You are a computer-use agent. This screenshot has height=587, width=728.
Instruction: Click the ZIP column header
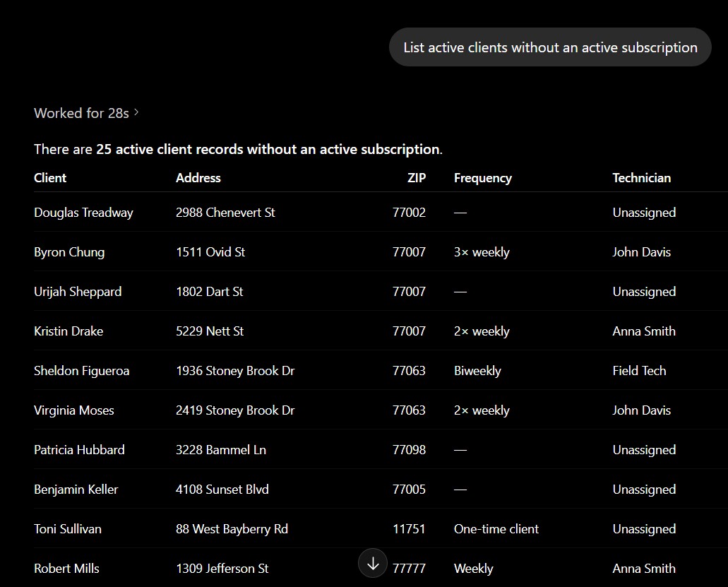[x=417, y=178]
